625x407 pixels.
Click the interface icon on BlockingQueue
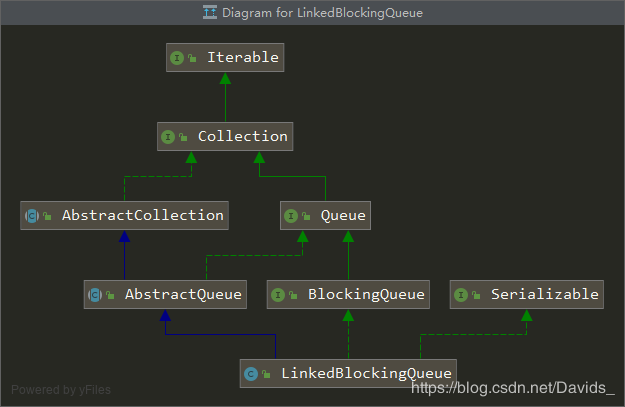[278, 295]
